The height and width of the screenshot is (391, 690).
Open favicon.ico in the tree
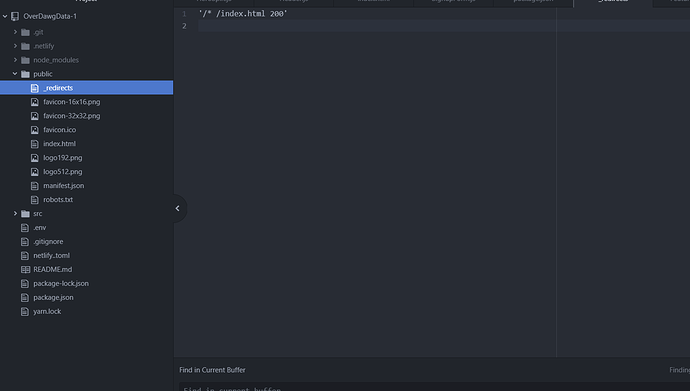click(59, 130)
